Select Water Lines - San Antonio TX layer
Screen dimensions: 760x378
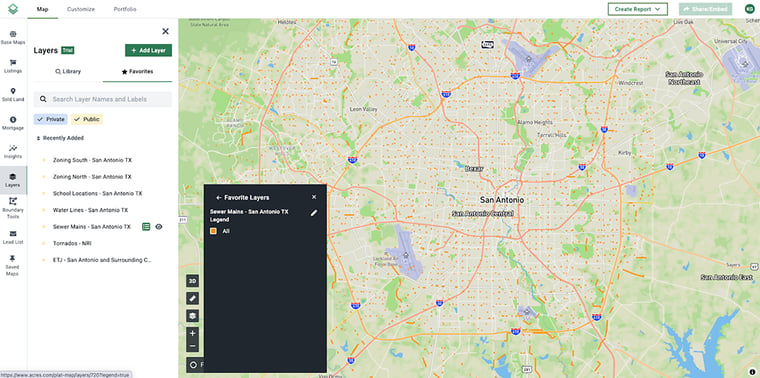point(90,210)
